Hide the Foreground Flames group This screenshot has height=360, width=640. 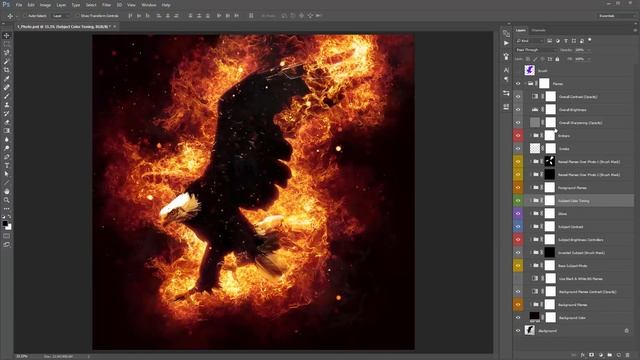518,187
